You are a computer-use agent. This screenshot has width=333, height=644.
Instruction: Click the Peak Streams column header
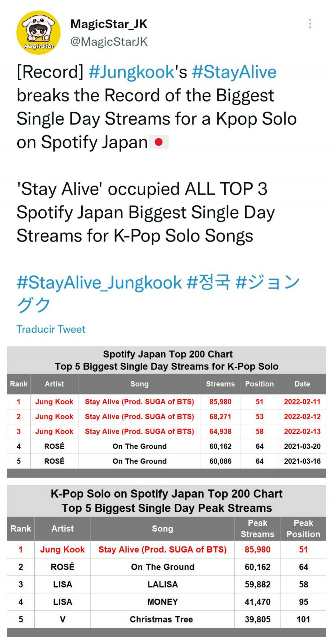pyautogui.click(x=258, y=529)
